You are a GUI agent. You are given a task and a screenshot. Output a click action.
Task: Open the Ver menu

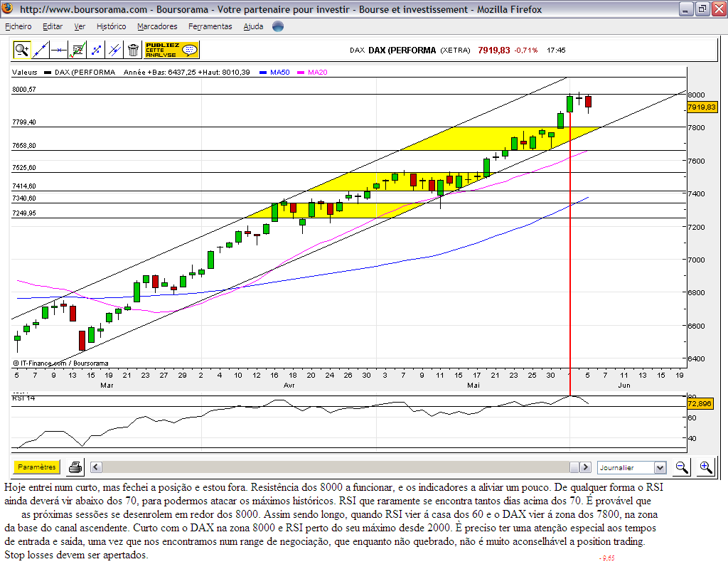80,26
